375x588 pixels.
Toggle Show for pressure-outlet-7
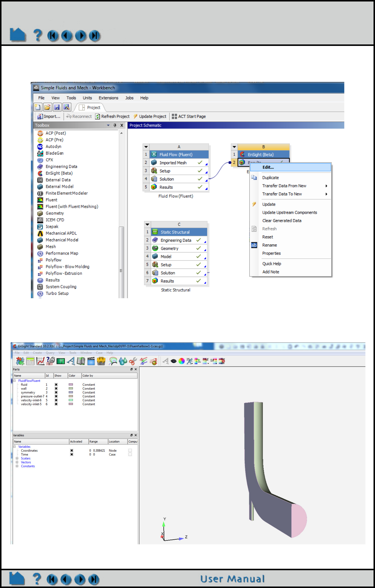(56, 396)
